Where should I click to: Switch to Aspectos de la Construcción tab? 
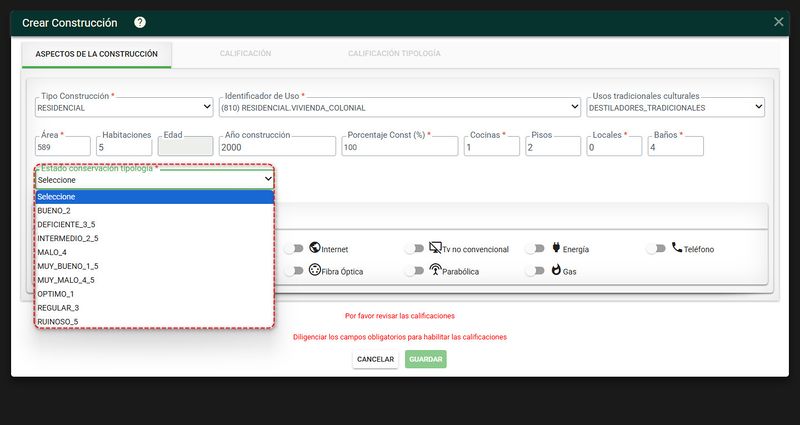(96, 54)
